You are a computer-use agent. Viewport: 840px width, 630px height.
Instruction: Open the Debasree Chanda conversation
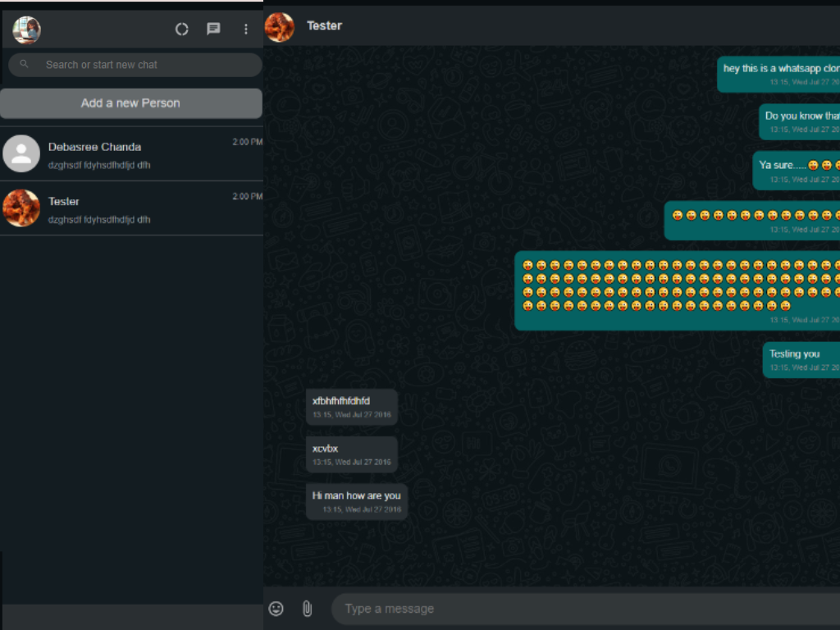(x=131, y=153)
